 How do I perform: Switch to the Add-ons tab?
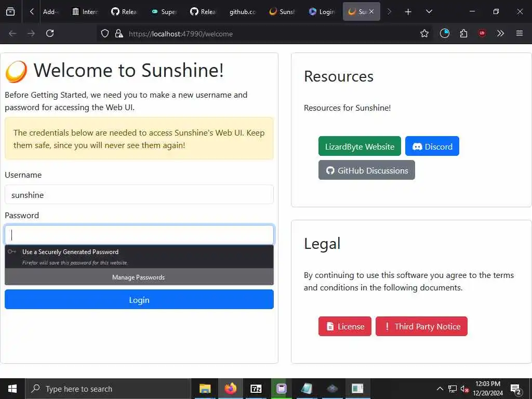pos(51,11)
